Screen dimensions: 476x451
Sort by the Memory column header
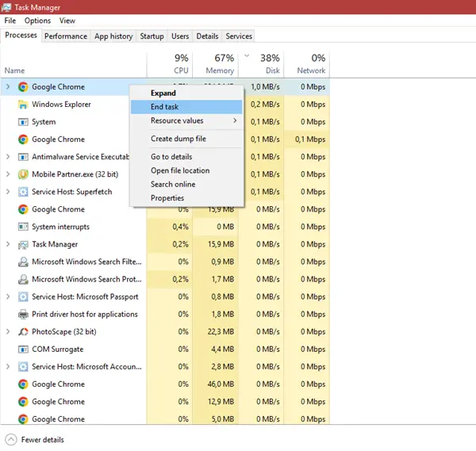216,65
